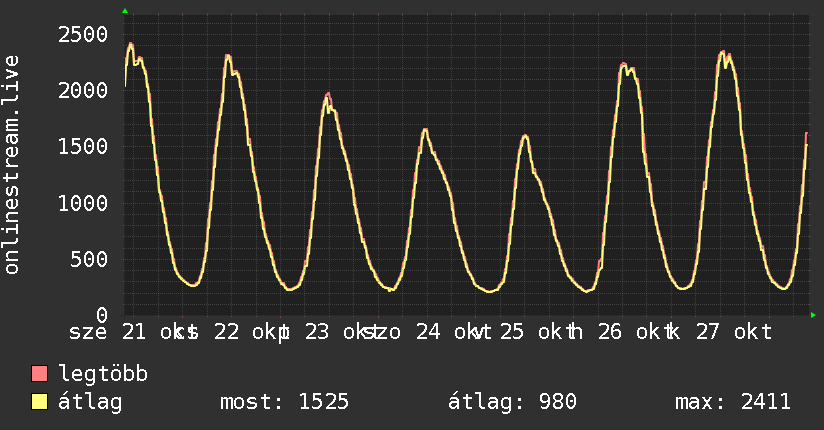Image resolution: width=824 pixels, height=430 pixels.
Task: Click the green arrow atop the y-axis
Action: [x=125, y=11]
